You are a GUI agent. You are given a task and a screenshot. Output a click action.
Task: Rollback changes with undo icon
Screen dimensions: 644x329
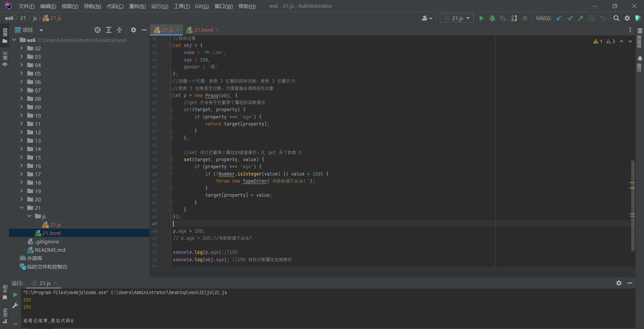603,18
